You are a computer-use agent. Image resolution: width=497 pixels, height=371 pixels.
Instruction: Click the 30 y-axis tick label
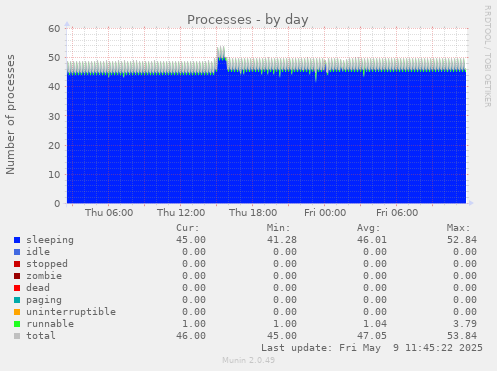[54, 116]
